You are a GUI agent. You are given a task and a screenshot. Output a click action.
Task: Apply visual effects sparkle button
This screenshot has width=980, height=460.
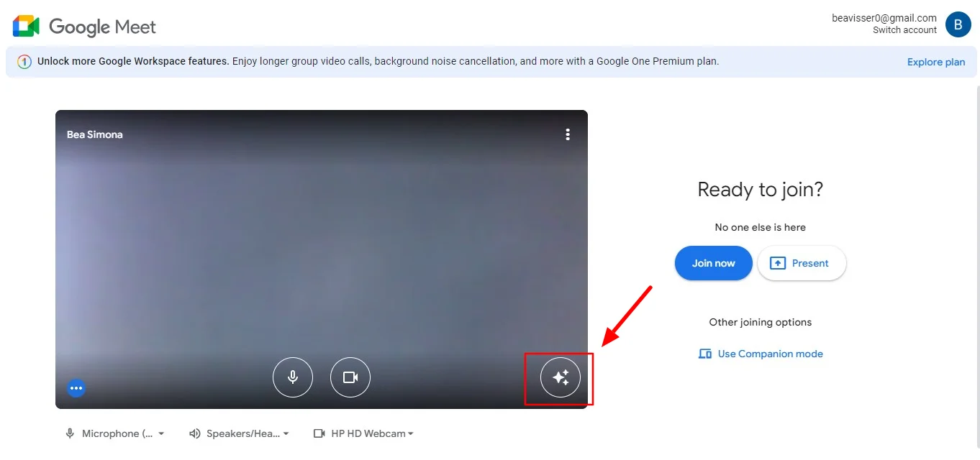click(x=561, y=377)
